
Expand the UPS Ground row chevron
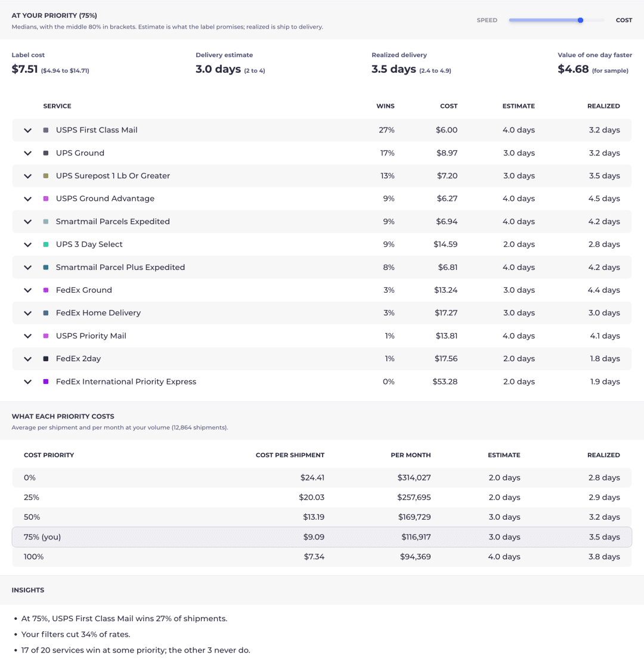click(x=27, y=153)
